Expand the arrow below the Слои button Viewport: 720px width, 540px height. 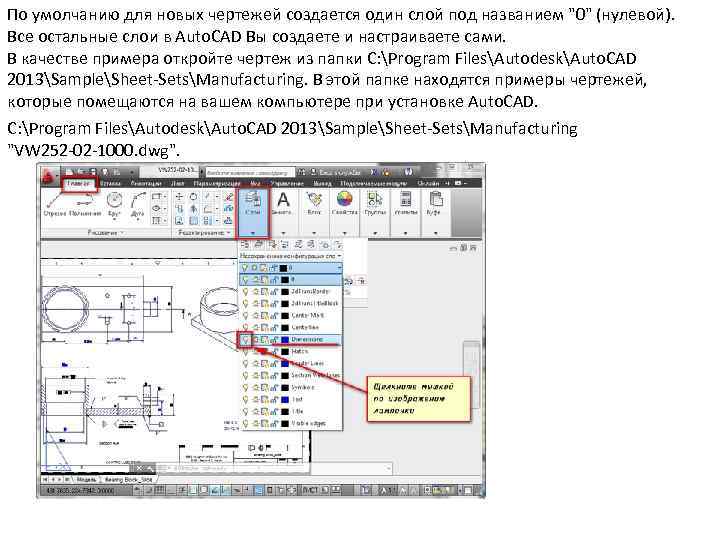tap(253, 233)
